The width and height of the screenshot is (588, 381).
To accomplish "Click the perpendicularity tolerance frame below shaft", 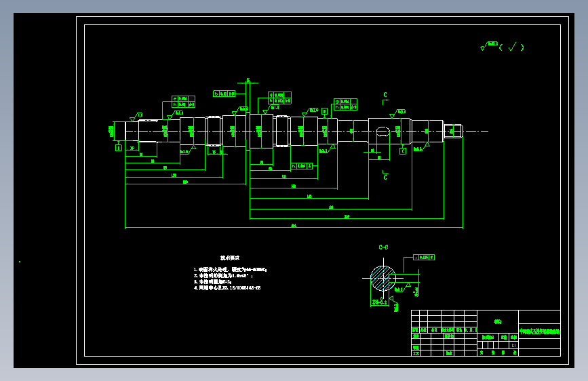I will pyautogui.click(x=302, y=165).
